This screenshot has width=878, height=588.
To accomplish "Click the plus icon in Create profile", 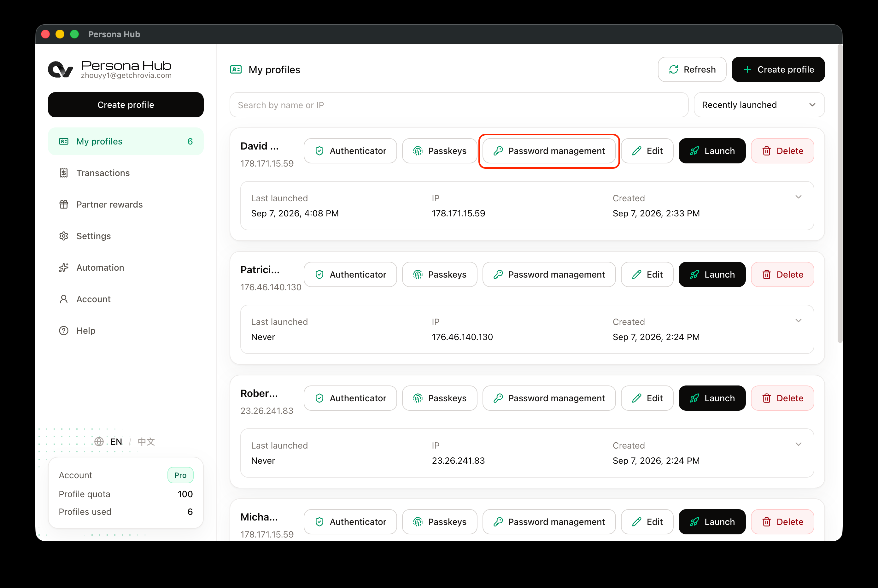I will coord(747,69).
